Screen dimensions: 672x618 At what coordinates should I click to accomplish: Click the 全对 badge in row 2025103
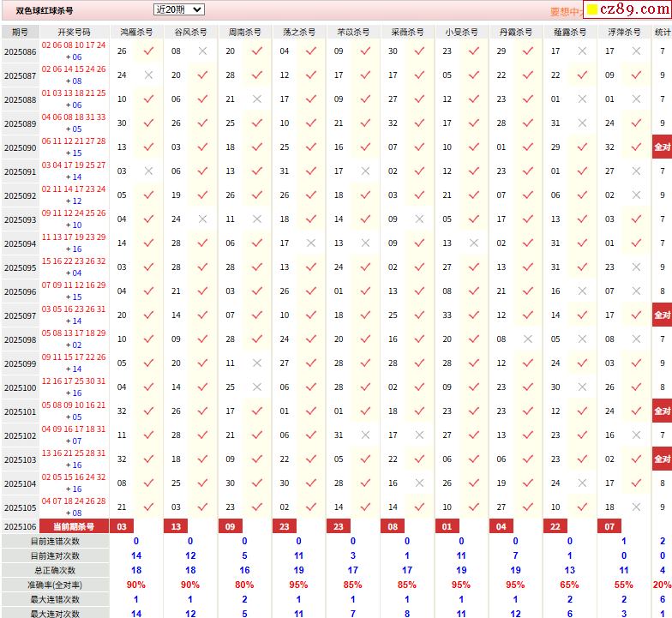coord(662,459)
